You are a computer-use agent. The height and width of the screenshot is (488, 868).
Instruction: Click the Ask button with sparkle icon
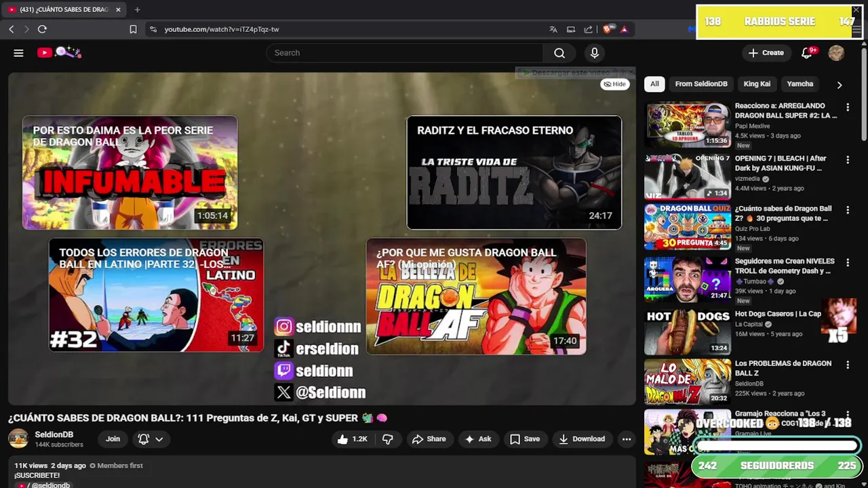[x=477, y=439]
